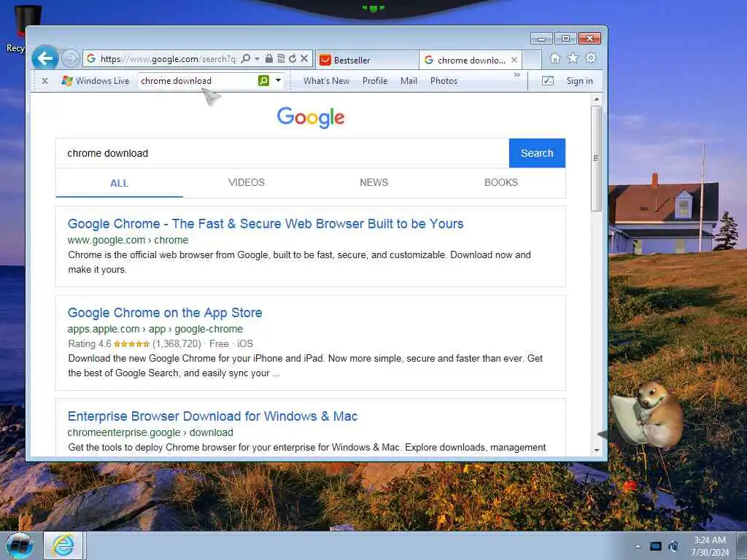Click the magnifier search icon in address bar
The width and height of the screenshot is (747, 560).
(245, 58)
